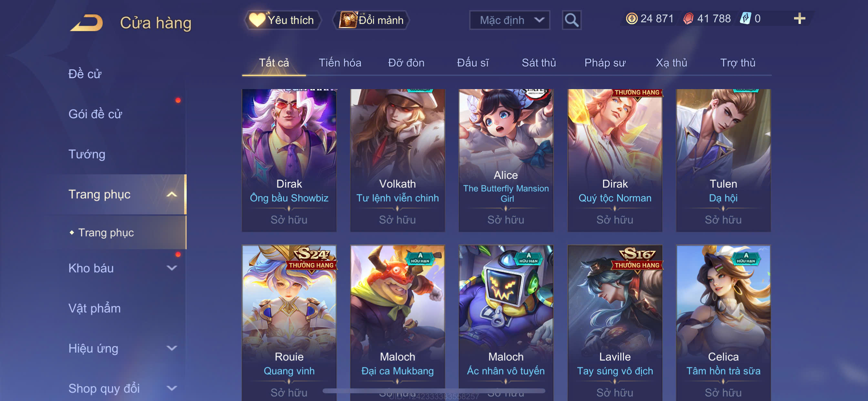Image resolution: width=868 pixels, height=401 pixels.
Task: Click the gold coin currency icon
Action: click(631, 18)
